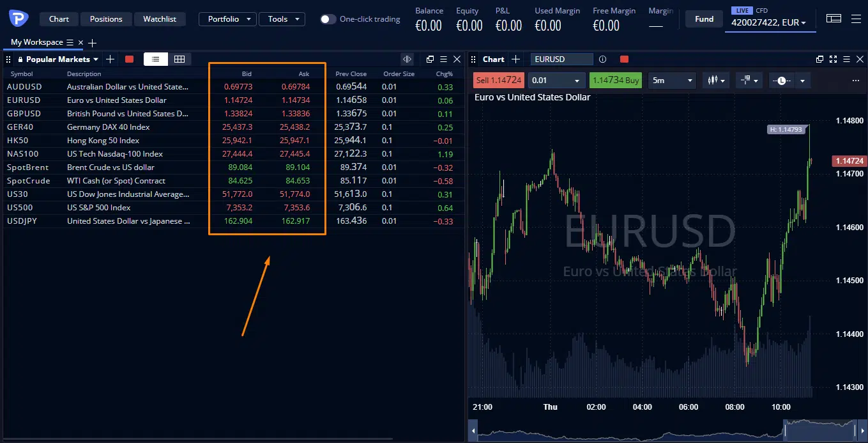Select the USDJPY row symbol
Screen dimensions: 868x443
tap(24, 221)
